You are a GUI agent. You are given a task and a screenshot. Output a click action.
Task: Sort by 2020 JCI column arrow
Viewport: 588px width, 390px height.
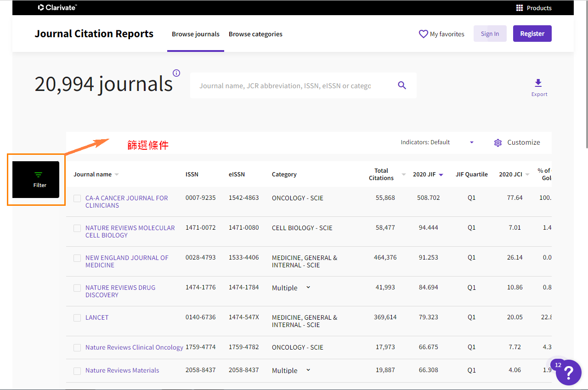click(x=527, y=175)
